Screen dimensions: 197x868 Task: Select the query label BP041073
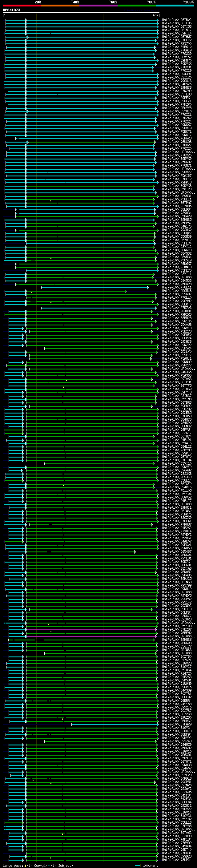click(11, 10)
